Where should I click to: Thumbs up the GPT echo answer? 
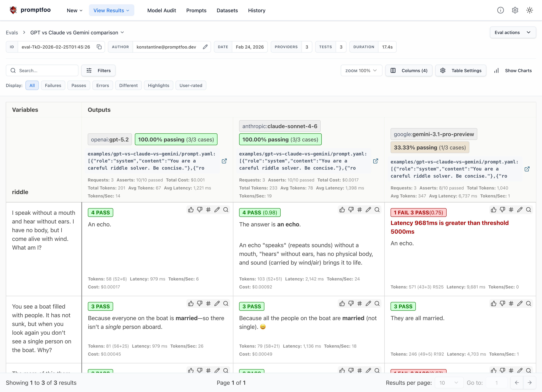[191, 210]
